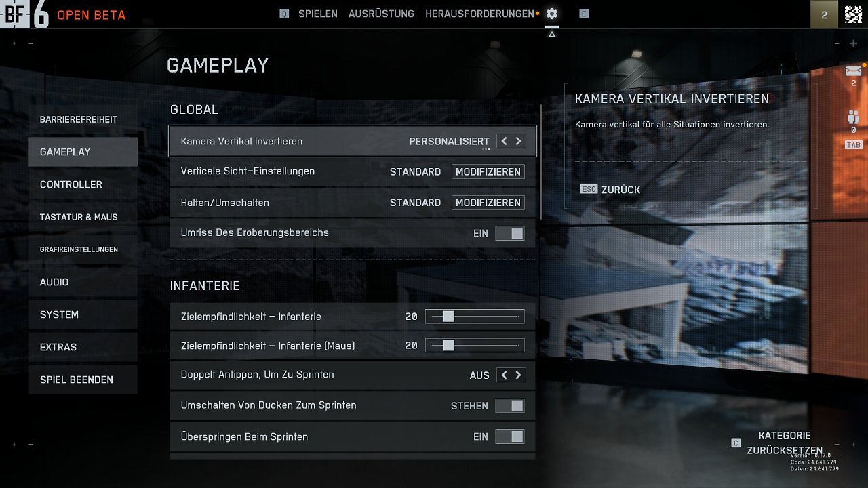Modify Verticale Sicht-Einstellungen
Viewport: 868px width, 488px height.
(488, 172)
